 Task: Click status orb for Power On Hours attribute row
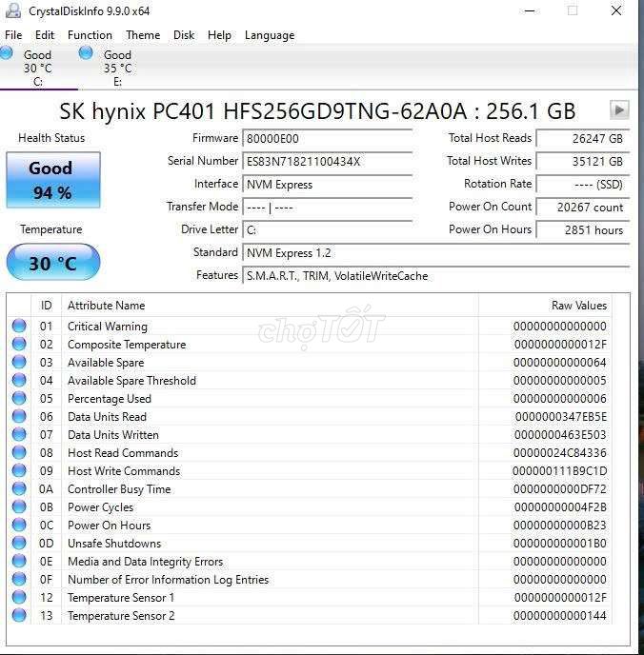coord(19,526)
